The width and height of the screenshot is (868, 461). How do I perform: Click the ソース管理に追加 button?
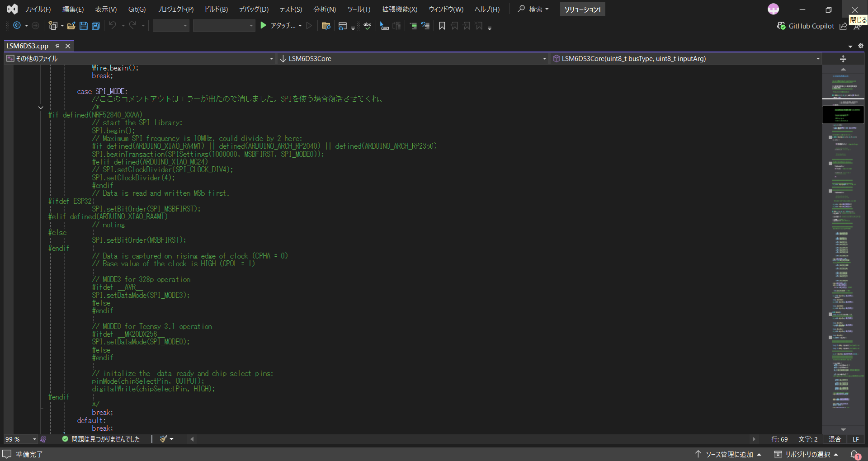pyautogui.click(x=728, y=454)
